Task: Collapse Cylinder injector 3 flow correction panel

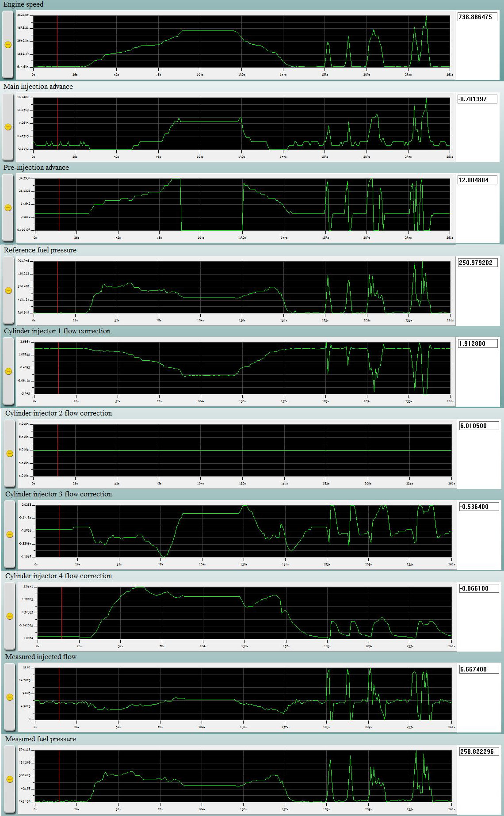Action: [x=10, y=534]
